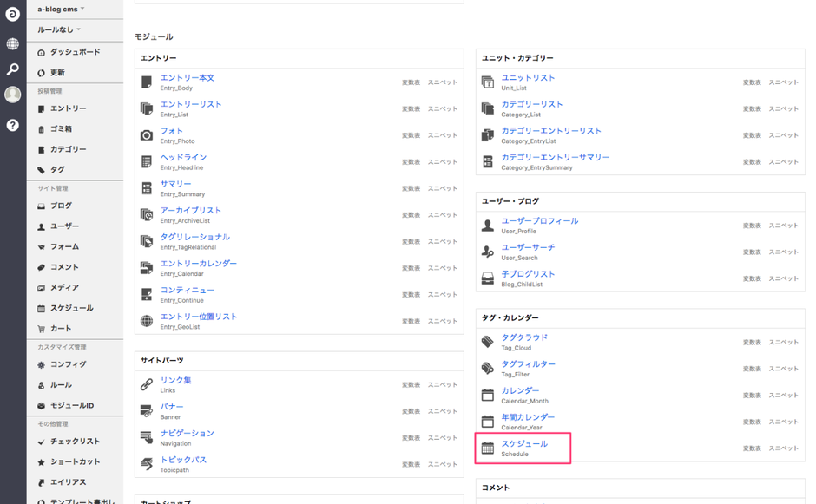Image resolution: width=816 pixels, height=504 pixels.
Task: Select the camera icon beside フォト module
Action: (x=146, y=135)
